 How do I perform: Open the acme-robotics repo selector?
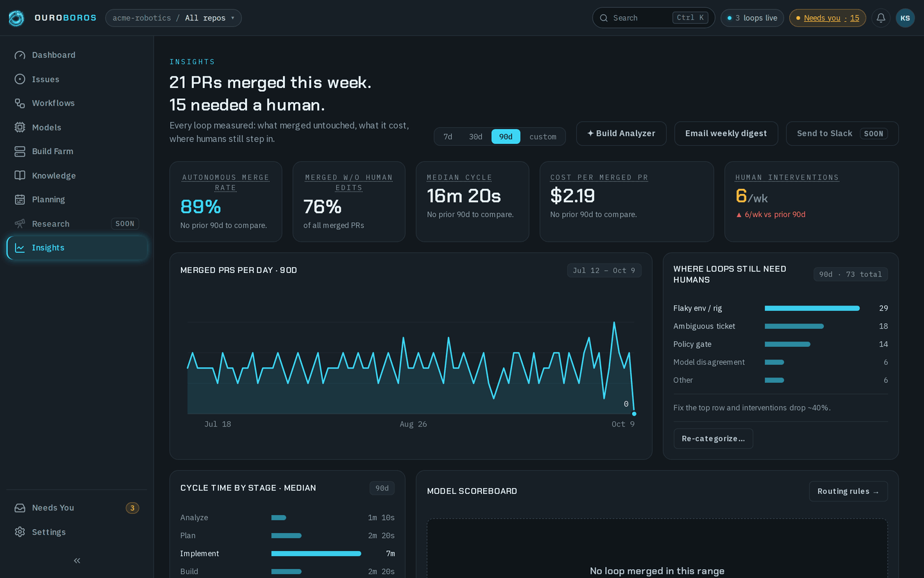pyautogui.click(x=173, y=18)
